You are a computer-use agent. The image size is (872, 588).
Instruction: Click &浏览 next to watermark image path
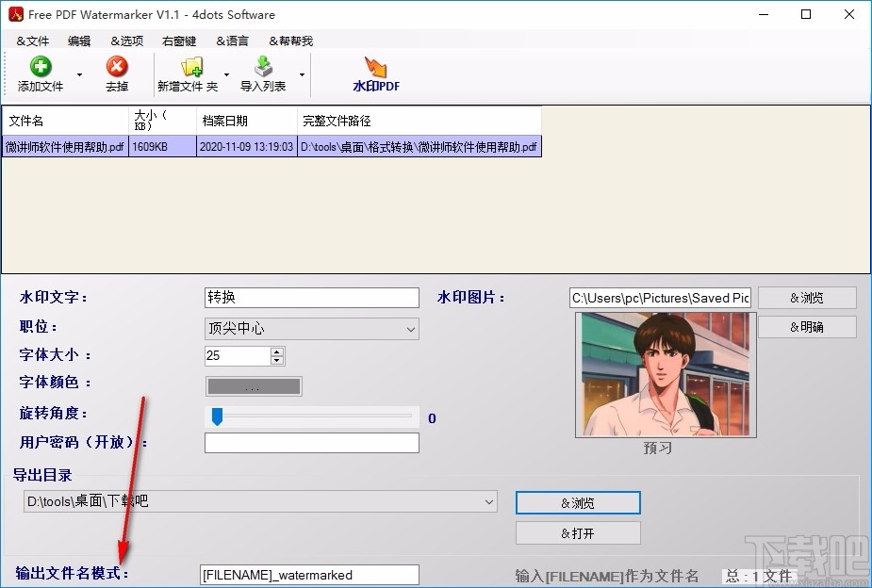[807, 298]
